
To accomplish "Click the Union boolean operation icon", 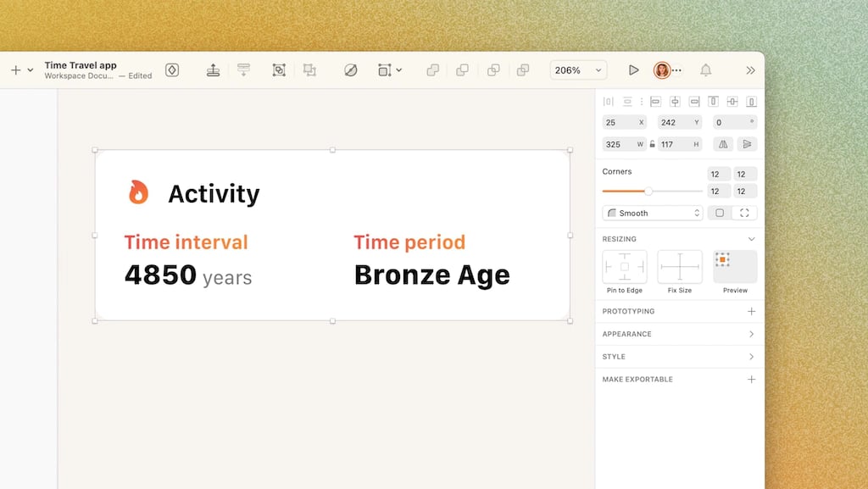I will pos(433,70).
